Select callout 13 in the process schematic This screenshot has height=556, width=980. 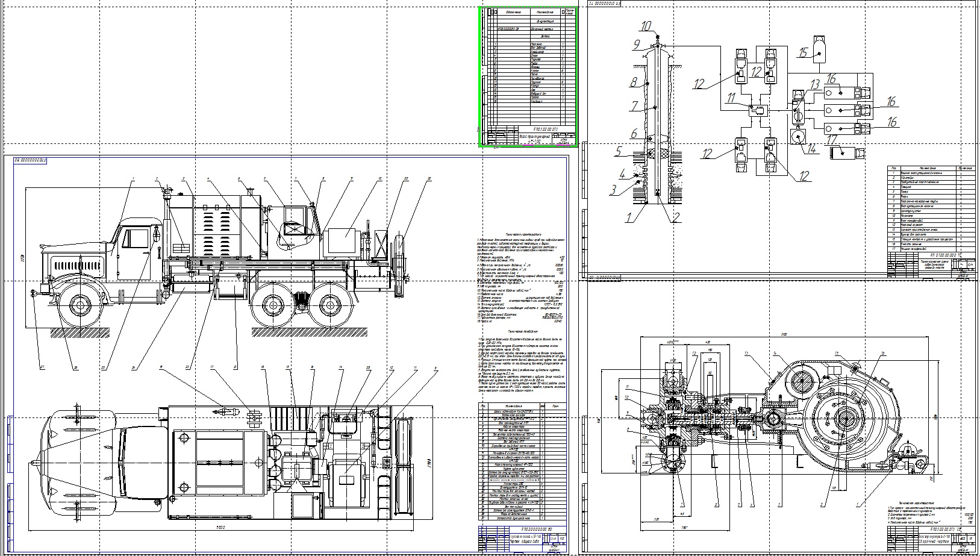click(815, 84)
